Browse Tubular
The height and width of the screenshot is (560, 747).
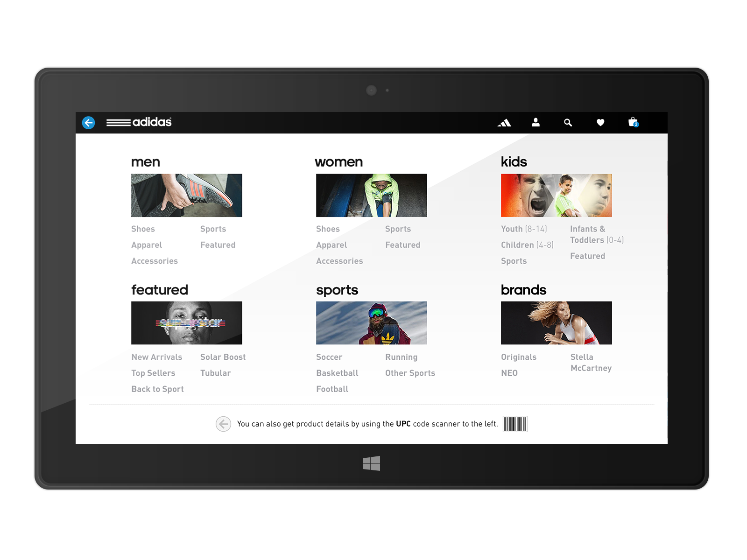point(216,373)
